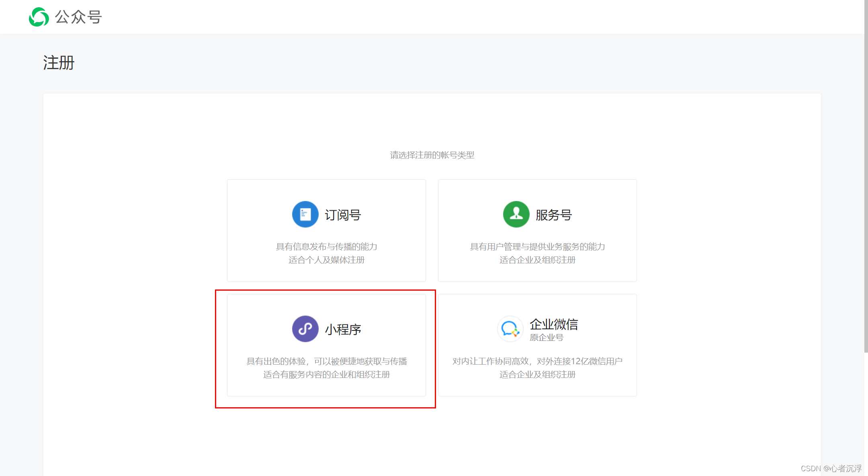Image resolution: width=868 pixels, height=476 pixels.
Task: Click 适合有服务内容的企业和组织注册 text
Action: point(326,375)
